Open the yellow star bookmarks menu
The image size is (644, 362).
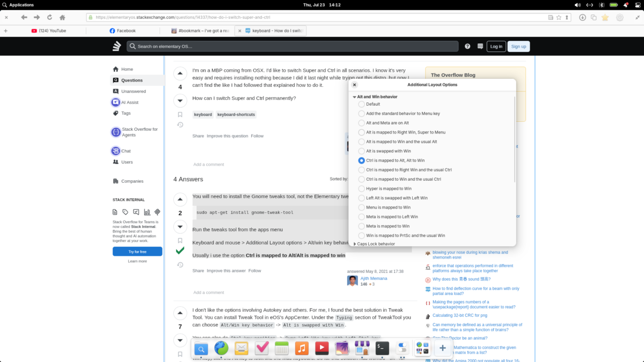click(x=605, y=17)
